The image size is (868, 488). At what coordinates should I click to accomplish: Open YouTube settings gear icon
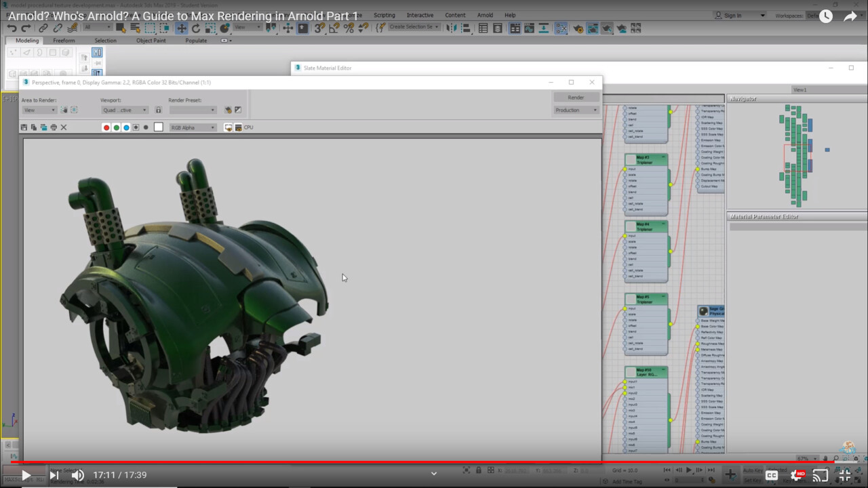[797, 475]
